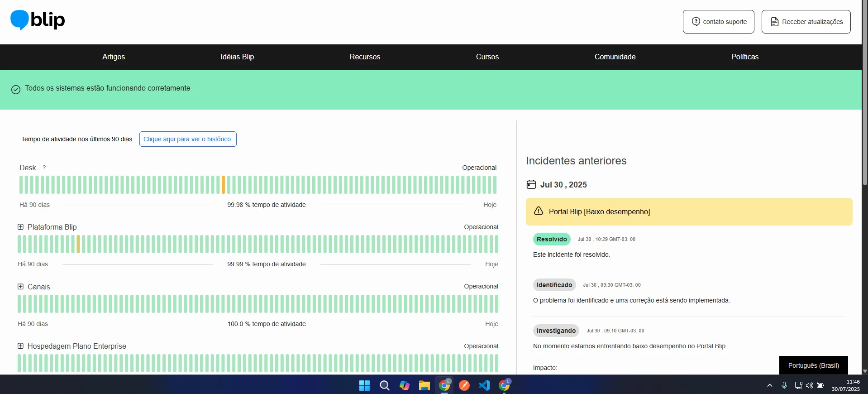Click the battery tray icon
The width and height of the screenshot is (868, 394).
(820, 385)
